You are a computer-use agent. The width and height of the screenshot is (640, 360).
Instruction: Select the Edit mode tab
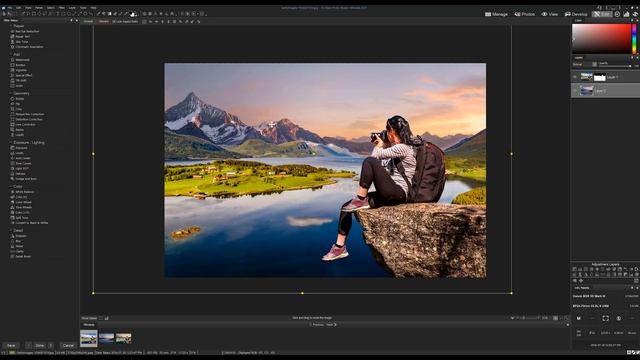tap(602, 14)
